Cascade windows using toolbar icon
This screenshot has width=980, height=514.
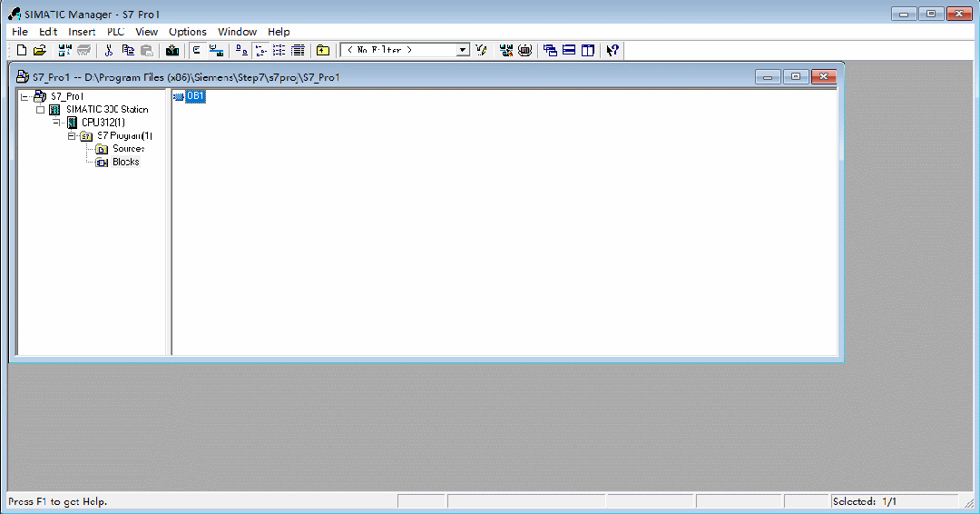click(550, 50)
